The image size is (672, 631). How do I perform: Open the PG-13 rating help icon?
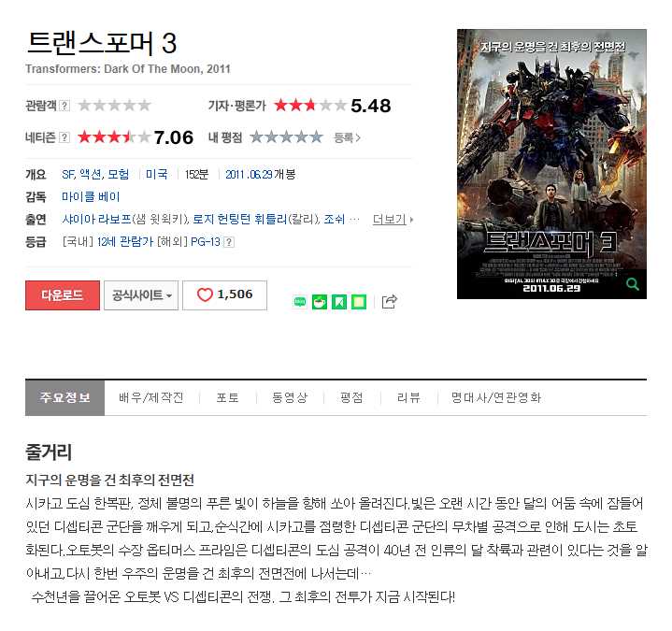229,242
